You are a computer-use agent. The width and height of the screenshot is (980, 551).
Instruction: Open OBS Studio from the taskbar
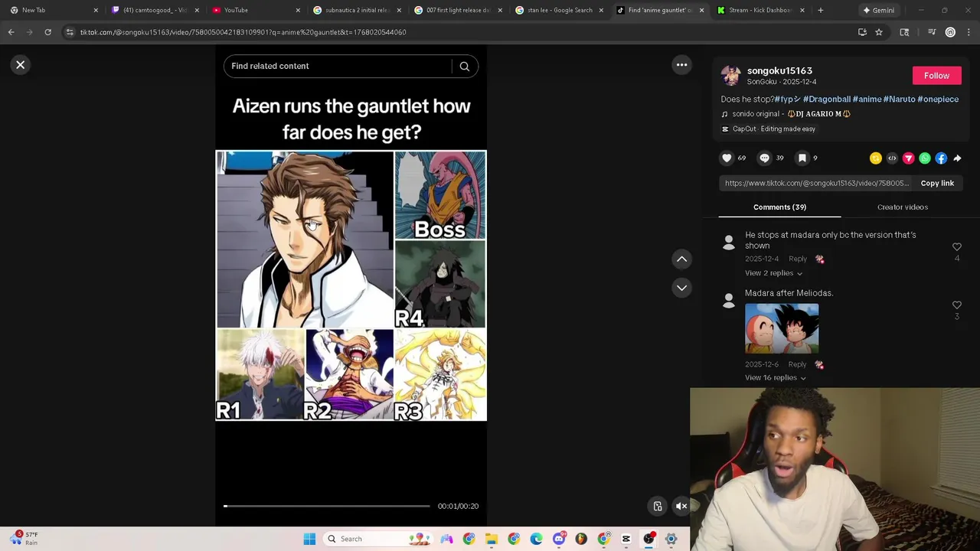tap(648, 539)
